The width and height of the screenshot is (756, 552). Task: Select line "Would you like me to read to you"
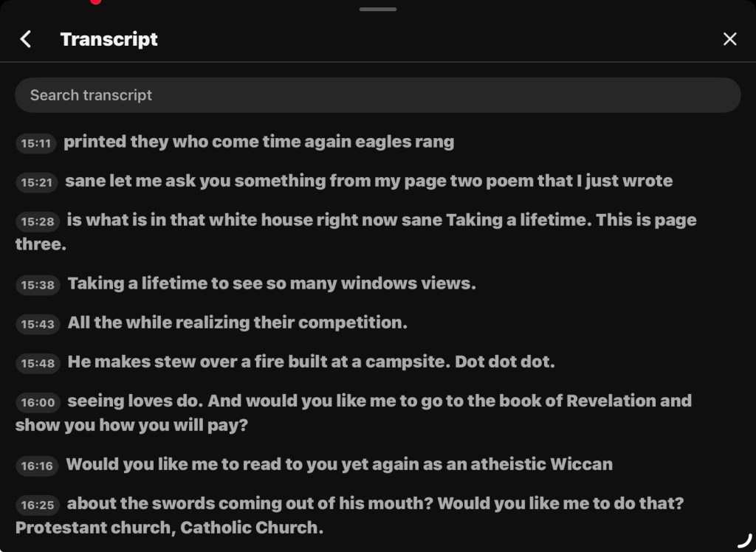(x=339, y=464)
